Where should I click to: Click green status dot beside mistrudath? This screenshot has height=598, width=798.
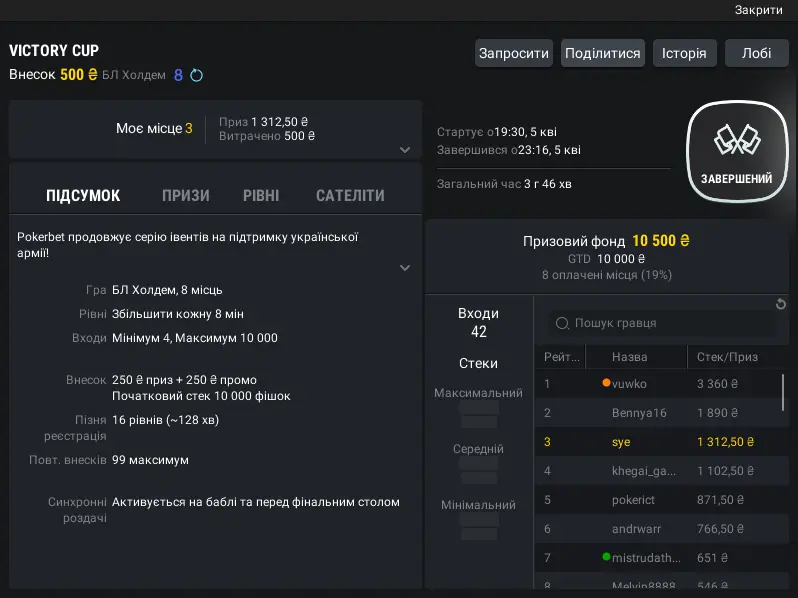point(606,556)
